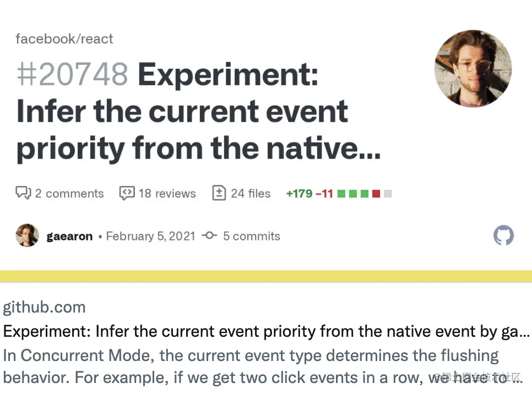This screenshot has width=532, height=394.
Task: Click the comments speech bubble icon
Action: click(x=23, y=193)
